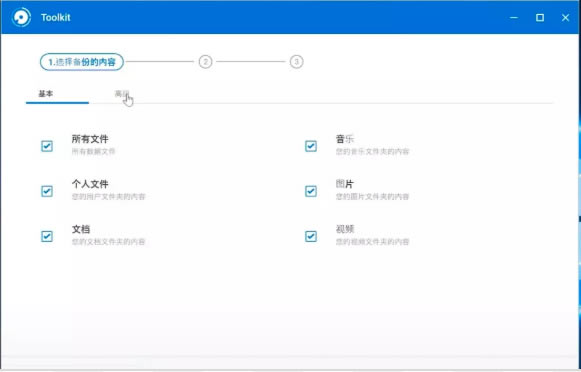Switch to the 高级 tab
This screenshot has height=372, width=581.
pyautogui.click(x=122, y=94)
